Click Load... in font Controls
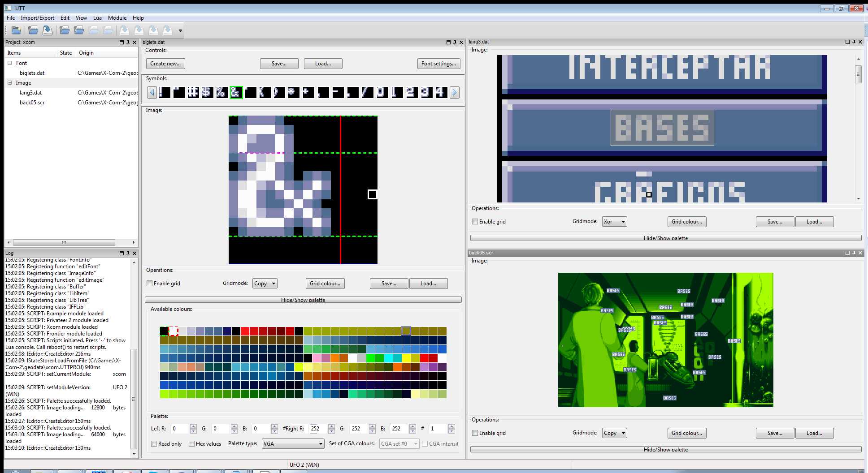 (x=323, y=64)
